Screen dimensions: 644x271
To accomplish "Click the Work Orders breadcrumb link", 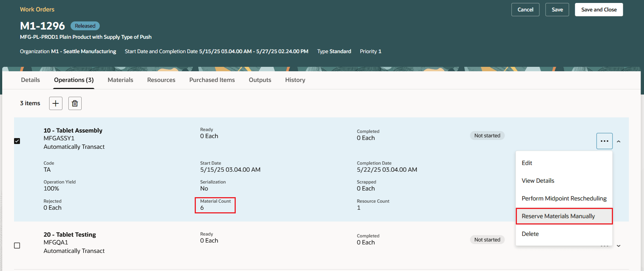I will pos(37,9).
